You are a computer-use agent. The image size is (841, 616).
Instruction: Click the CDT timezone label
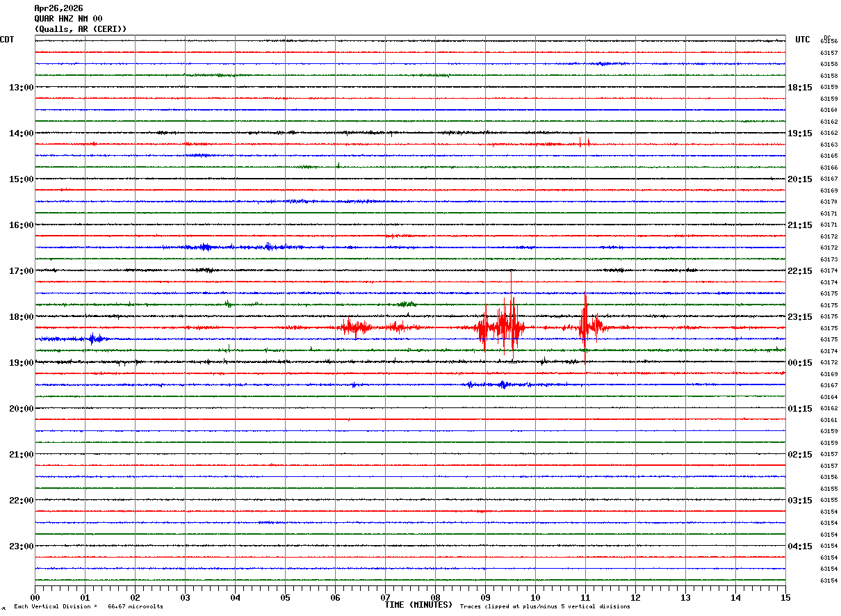[x=7, y=40]
